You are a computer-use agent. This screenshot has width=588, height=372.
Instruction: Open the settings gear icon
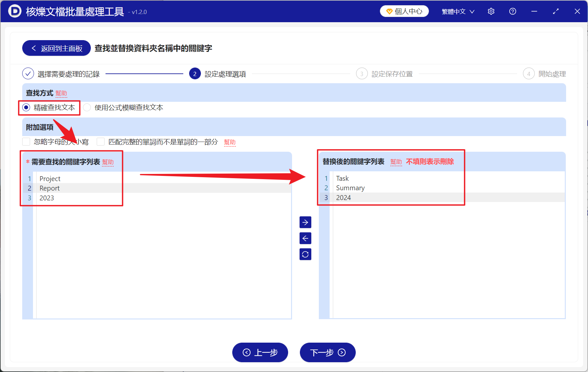pyautogui.click(x=491, y=11)
